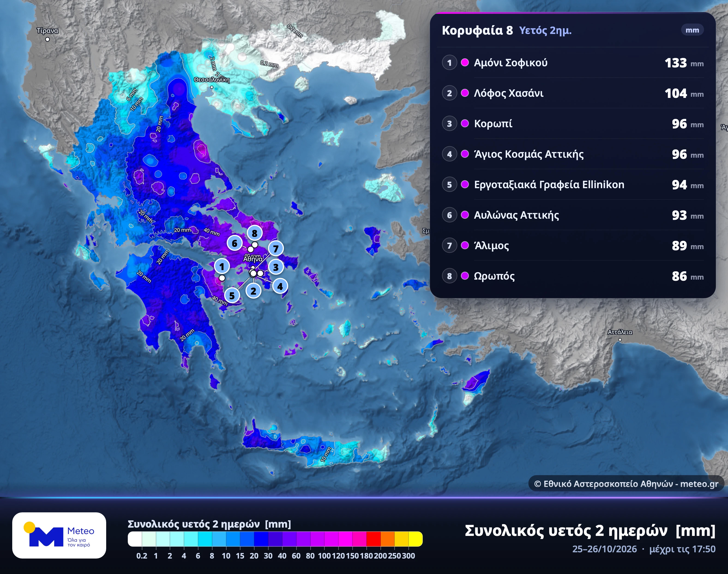
Task: Select the Κορωπί station name
Action: [493, 124]
